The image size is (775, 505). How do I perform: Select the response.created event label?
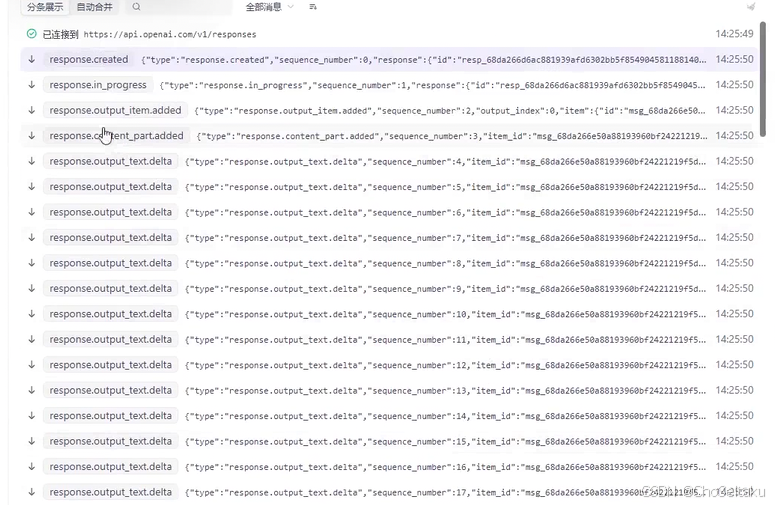click(x=88, y=59)
